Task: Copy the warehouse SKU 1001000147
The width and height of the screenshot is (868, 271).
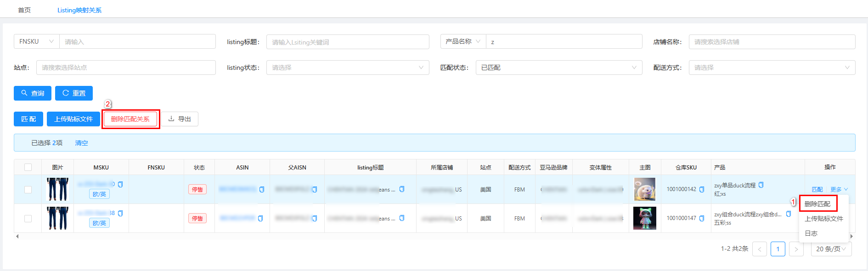Action: tap(701, 218)
